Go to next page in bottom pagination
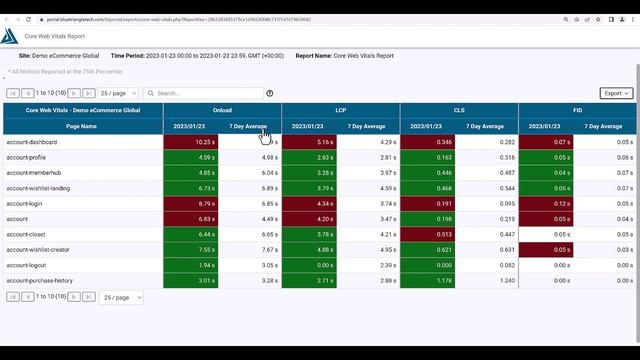The width and height of the screenshot is (640, 360). click(x=74, y=297)
